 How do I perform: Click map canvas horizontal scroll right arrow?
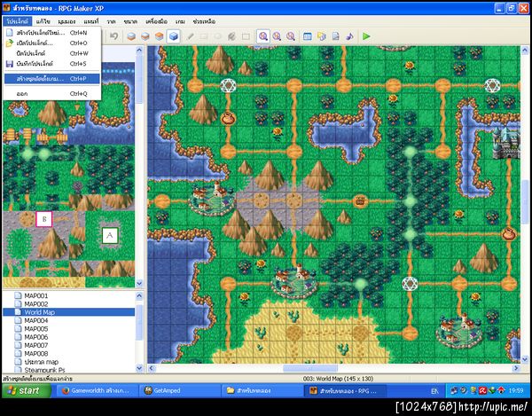[516, 368]
